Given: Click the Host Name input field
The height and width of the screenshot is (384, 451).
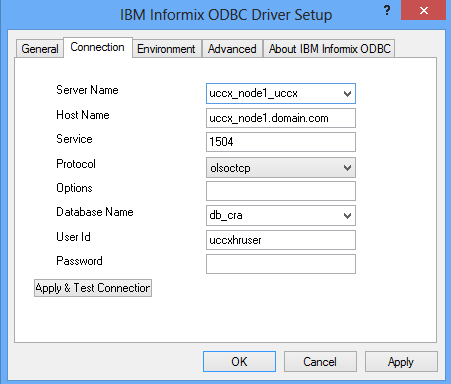Looking at the screenshot, I should pos(281,118).
